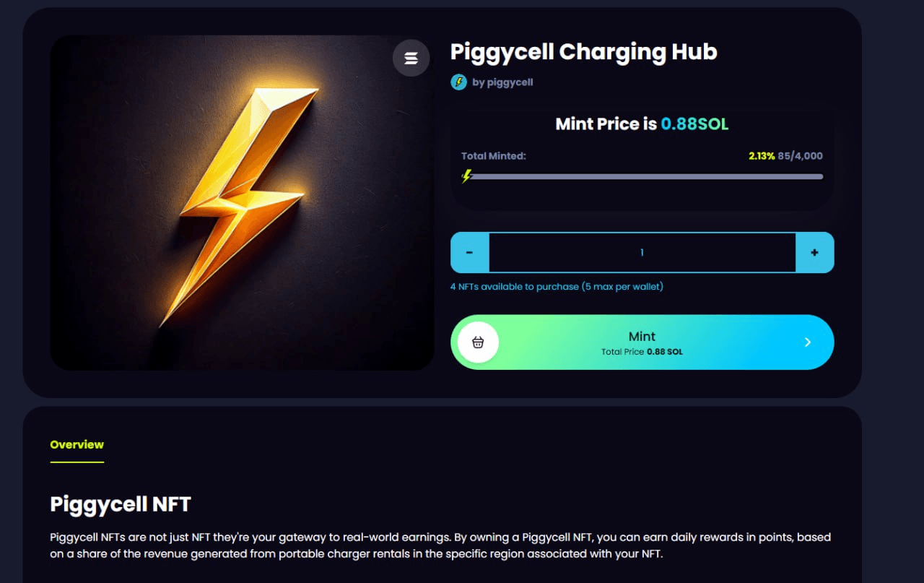
Task: Focus the NFT quantity input field
Action: (642, 253)
